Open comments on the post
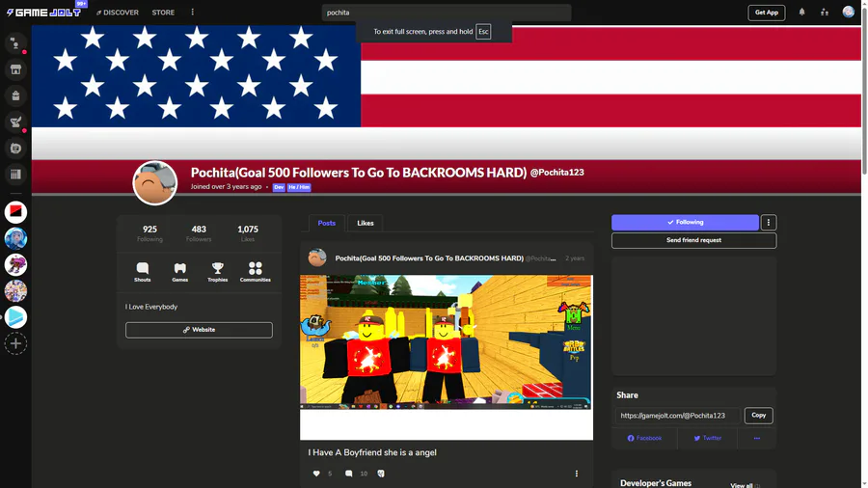The width and height of the screenshot is (868, 488). point(349,474)
